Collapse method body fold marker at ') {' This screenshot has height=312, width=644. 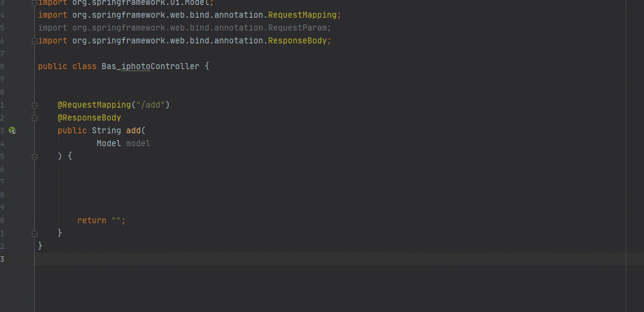click(x=34, y=157)
